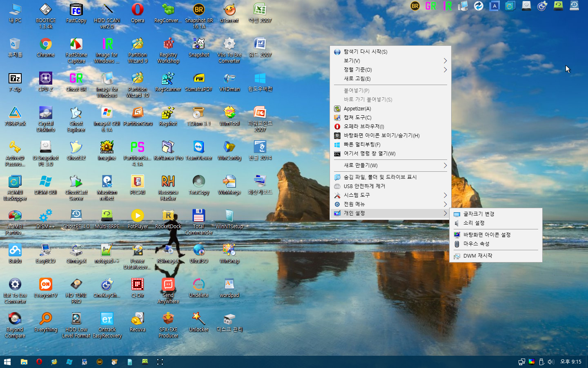Click the taskbar clock 오후 9:15
588x368 pixels.
tap(571, 362)
